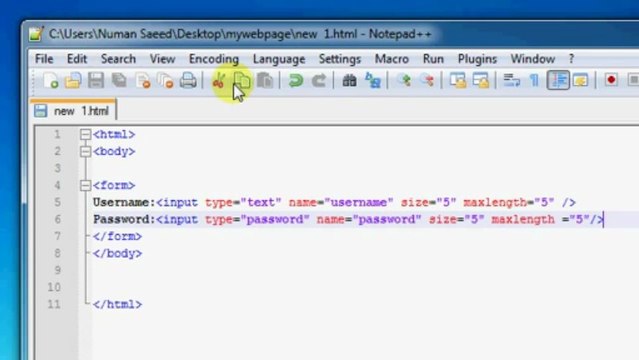The width and height of the screenshot is (639, 360).
Task: Open the Plugins menu
Action: coord(477,59)
